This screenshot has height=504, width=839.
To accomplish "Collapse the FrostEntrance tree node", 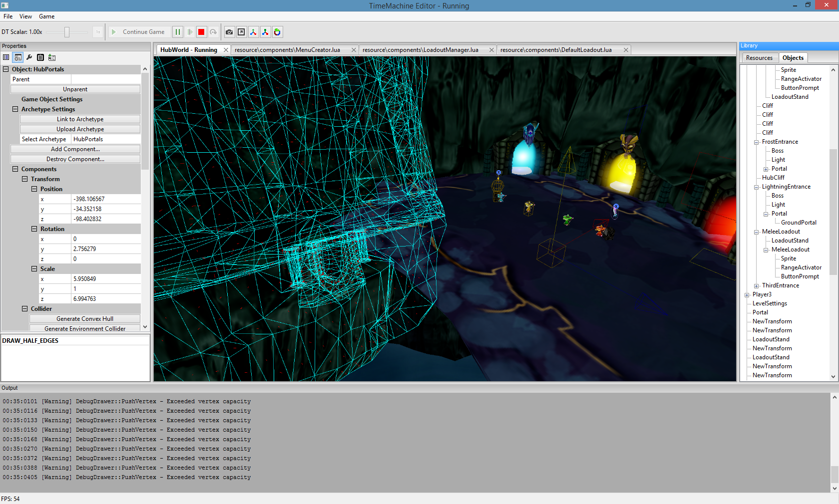I will coord(757,142).
